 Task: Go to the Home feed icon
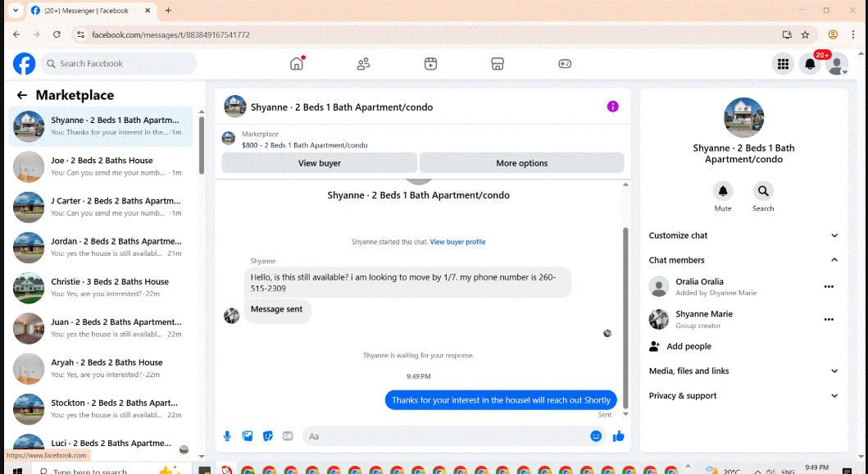pos(297,64)
